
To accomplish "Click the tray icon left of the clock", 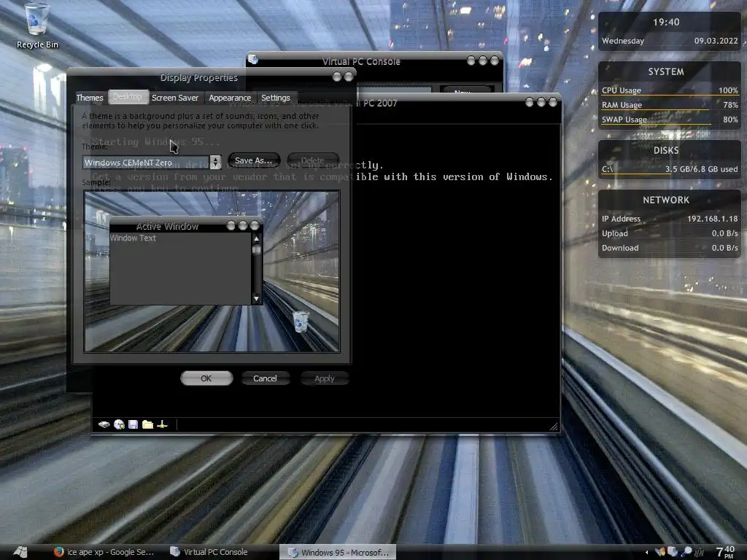I will [x=700, y=552].
